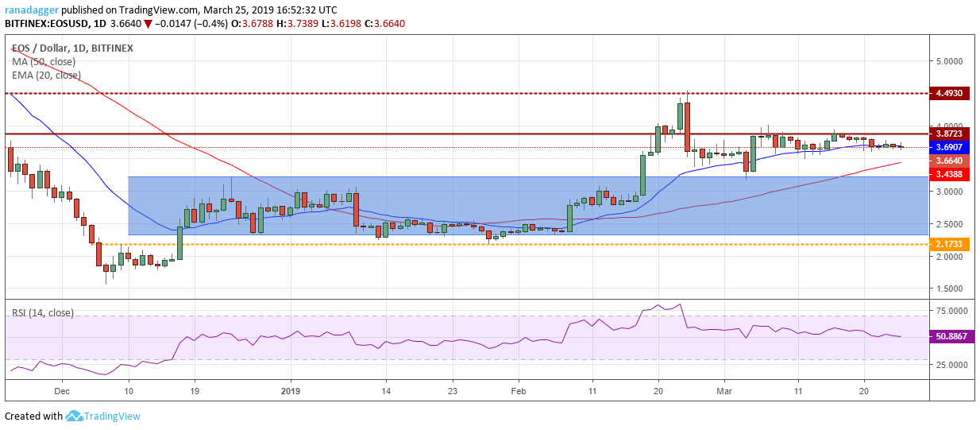The width and height of the screenshot is (980, 430).
Task: Click the 75.0000 RSI axis tick
Action: pos(951,312)
